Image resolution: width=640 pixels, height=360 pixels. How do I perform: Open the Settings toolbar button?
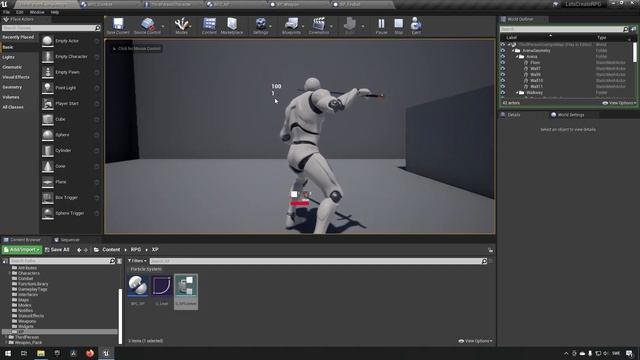(260, 24)
